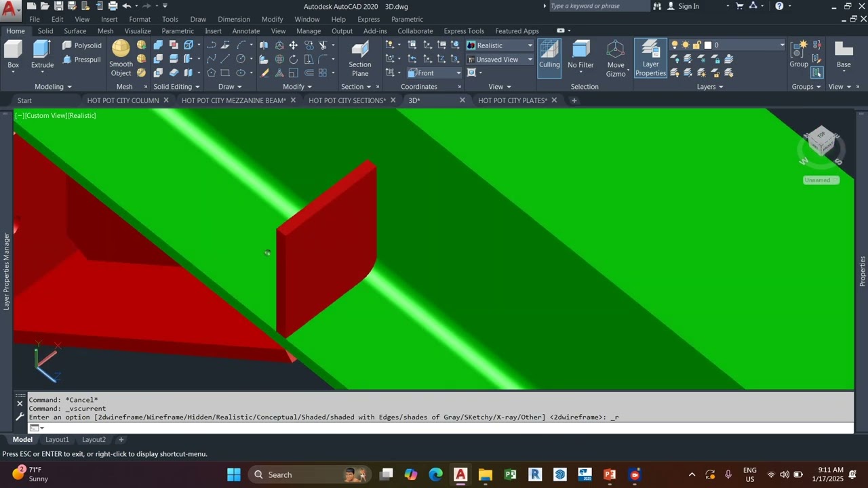Click the Move tool in Modify panel

click(x=294, y=45)
